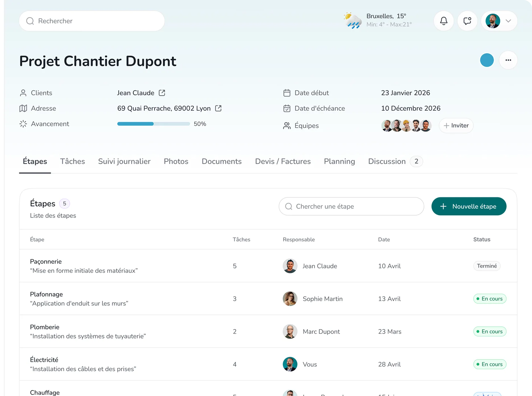This screenshot has height=396, width=532.
Task: Click the Vous avatar in Électricité row
Action: [x=290, y=364]
